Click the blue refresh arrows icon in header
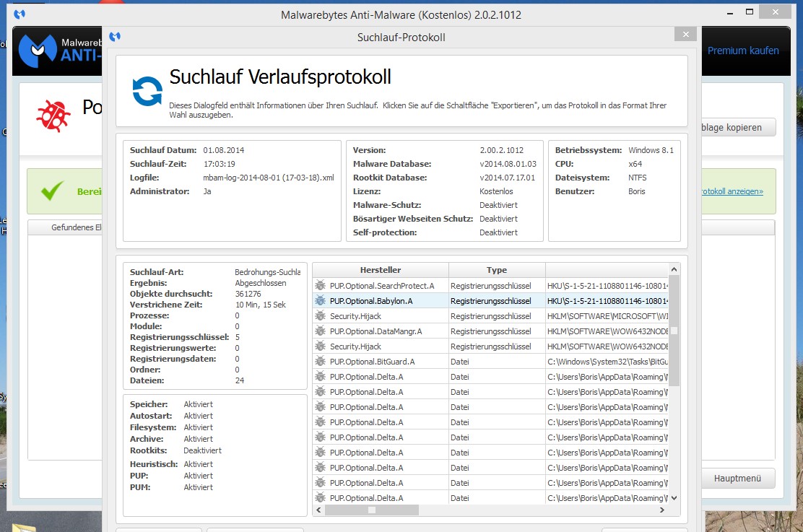 pos(147,92)
